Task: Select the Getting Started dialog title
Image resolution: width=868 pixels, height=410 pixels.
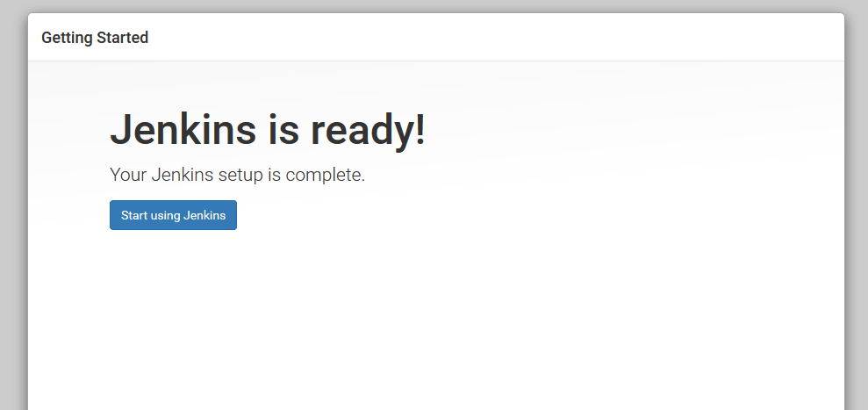Action: point(95,38)
